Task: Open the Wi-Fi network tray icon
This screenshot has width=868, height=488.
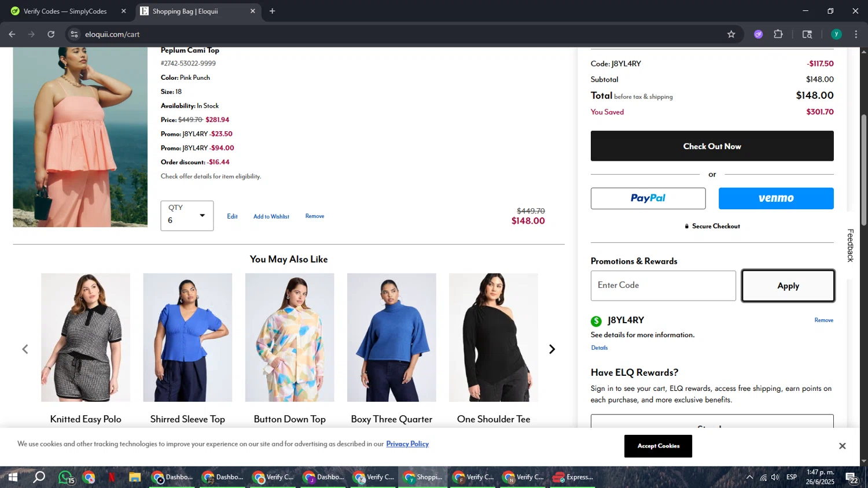Action: tap(763, 477)
